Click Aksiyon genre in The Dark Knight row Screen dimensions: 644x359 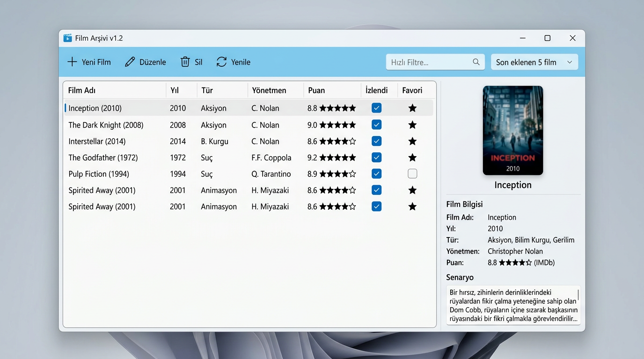coord(213,125)
